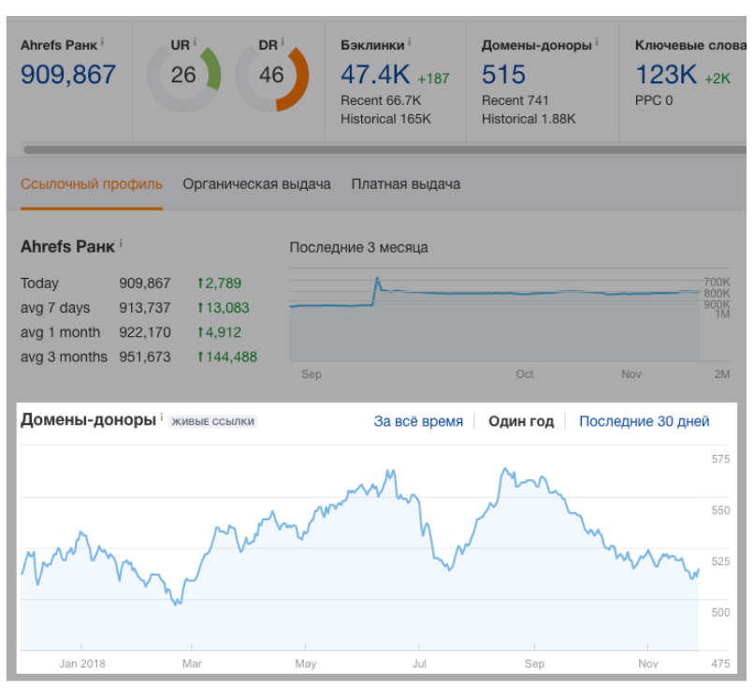
Task: Open the 515 referring domains count
Action: click(x=503, y=75)
